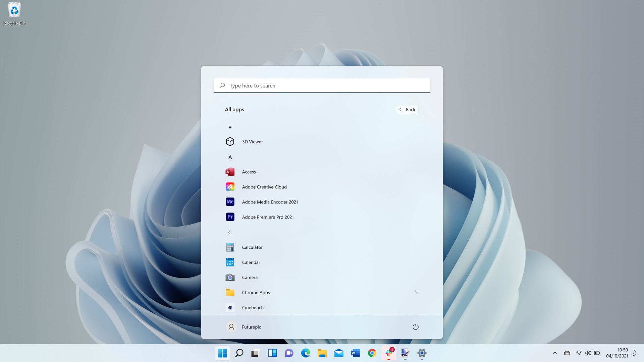The width and height of the screenshot is (644, 362).
Task: Click the OneDrive cloud icon in system tray
Action: tap(567, 353)
